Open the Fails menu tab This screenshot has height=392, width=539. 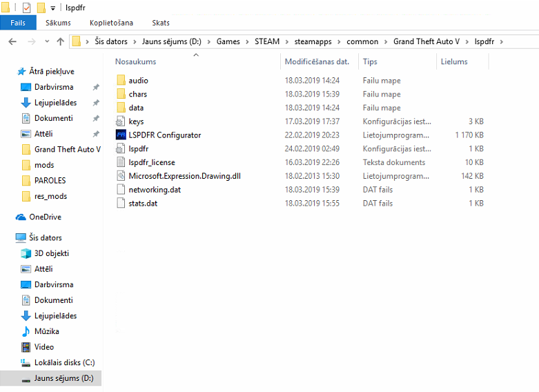point(18,23)
